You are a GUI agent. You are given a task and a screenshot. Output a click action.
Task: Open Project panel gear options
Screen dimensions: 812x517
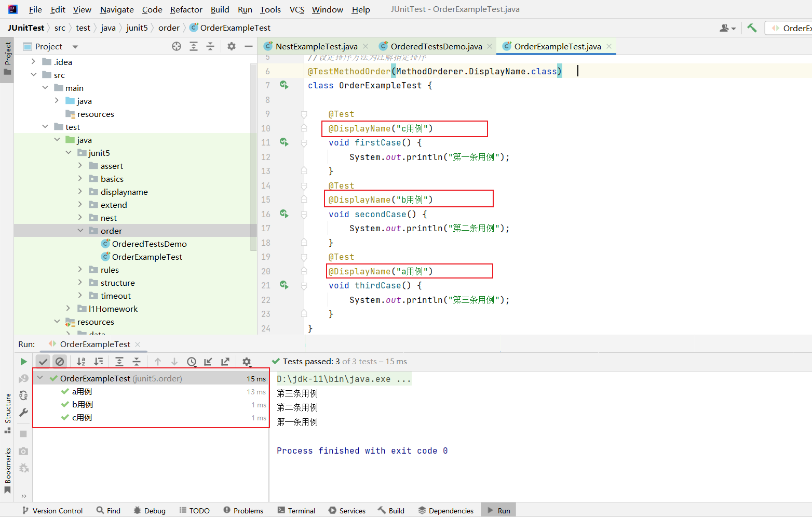[232, 46]
